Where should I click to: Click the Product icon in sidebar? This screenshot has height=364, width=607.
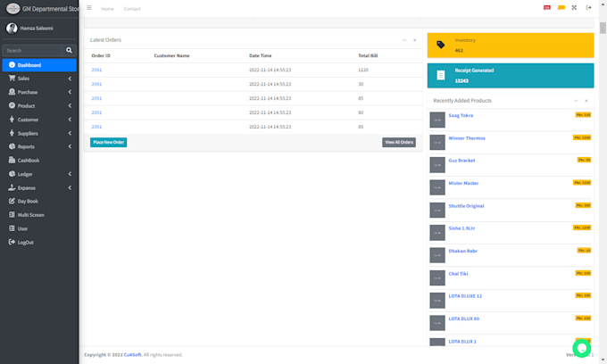(x=12, y=105)
